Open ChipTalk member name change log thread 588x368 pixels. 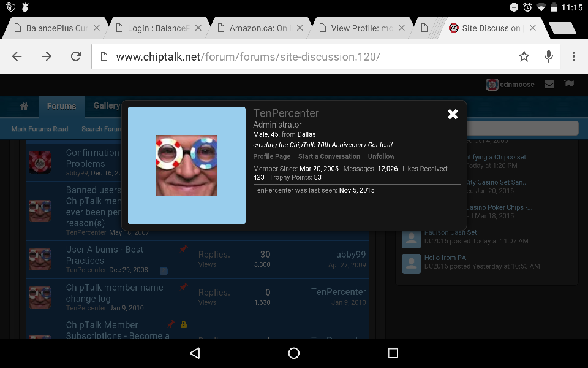(115, 293)
